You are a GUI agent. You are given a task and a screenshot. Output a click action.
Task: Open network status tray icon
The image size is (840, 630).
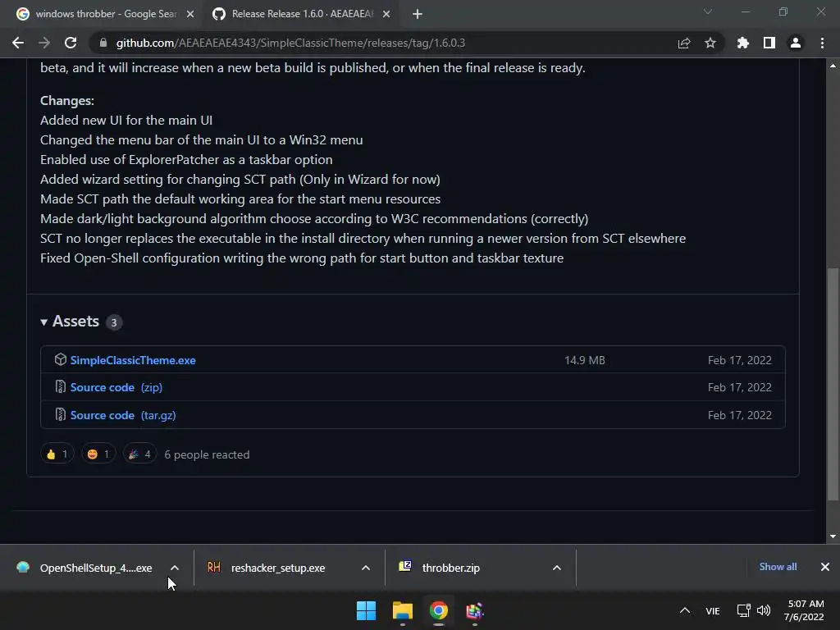pyautogui.click(x=743, y=610)
